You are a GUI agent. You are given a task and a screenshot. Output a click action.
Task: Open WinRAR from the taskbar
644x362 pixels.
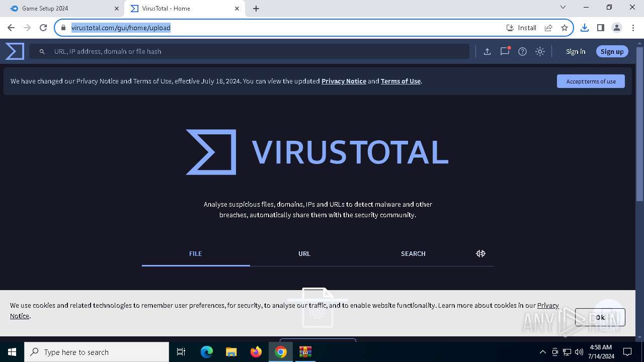(305, 352)
